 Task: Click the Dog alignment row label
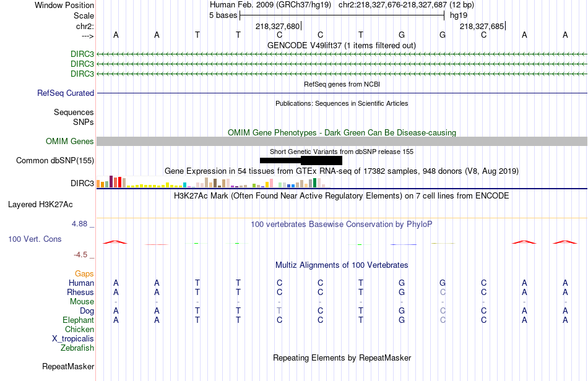(x=87, y=310)
